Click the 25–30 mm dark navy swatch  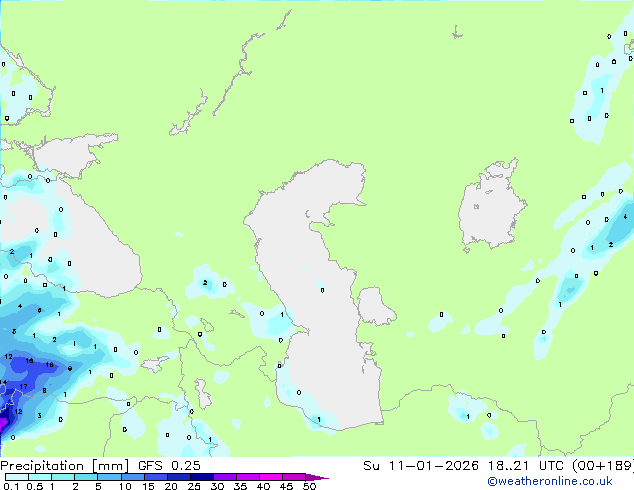(x=202, y=477)
